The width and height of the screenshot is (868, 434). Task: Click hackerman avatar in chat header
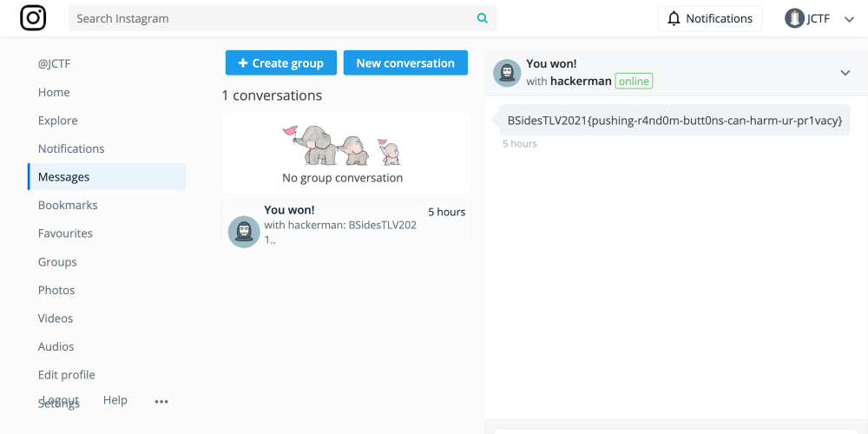click(x=507, y=73)
